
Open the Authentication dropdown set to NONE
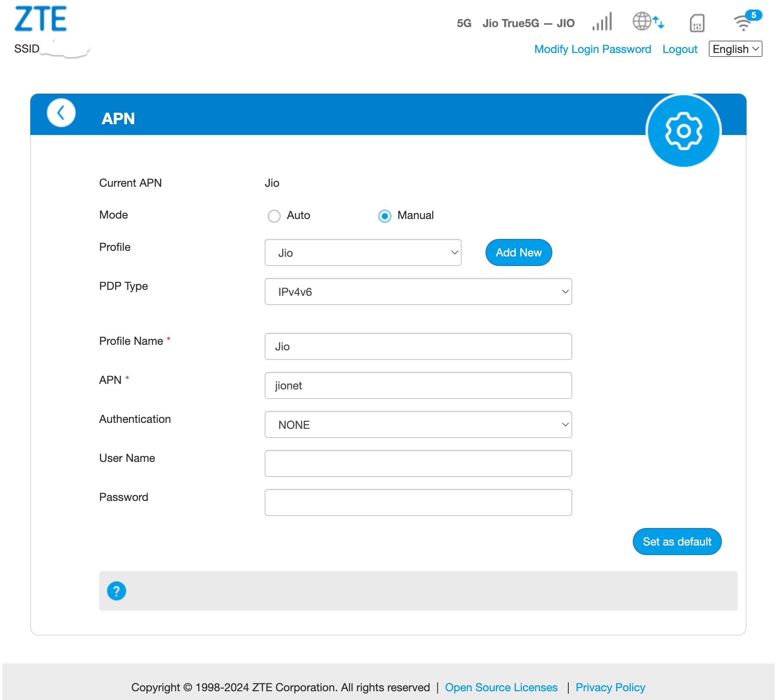point(418,424)
